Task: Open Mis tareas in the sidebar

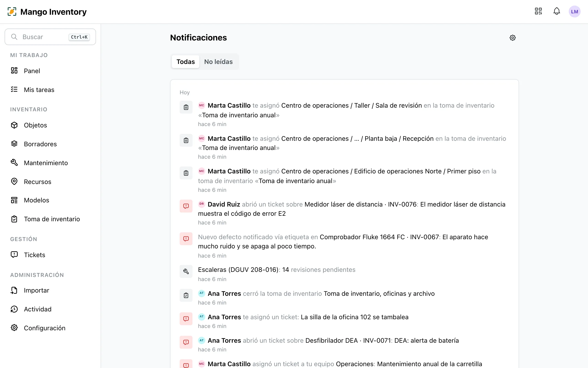Action: coord(50,89)
